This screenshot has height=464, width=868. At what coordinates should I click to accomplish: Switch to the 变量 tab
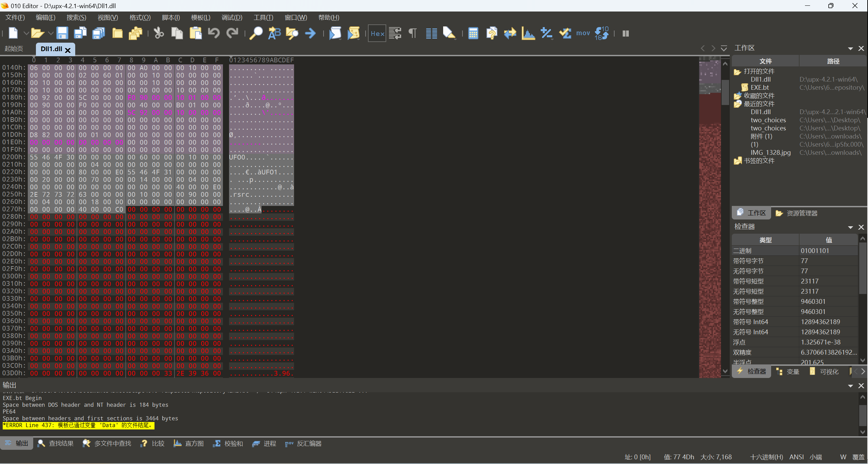[788, 372]
